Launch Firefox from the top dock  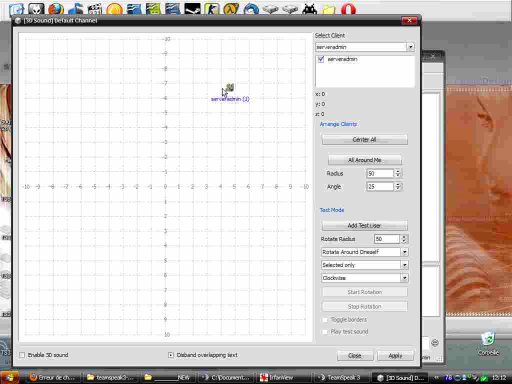[56, 9]
